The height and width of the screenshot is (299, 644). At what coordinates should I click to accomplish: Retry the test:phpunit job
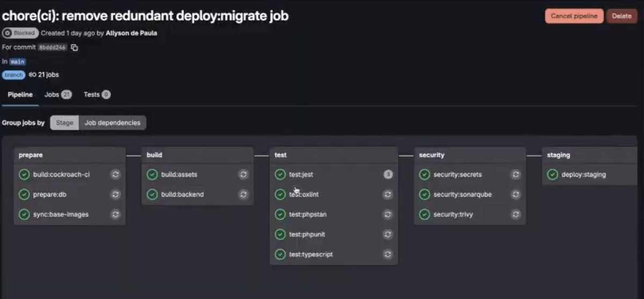(x=388, y=235)
